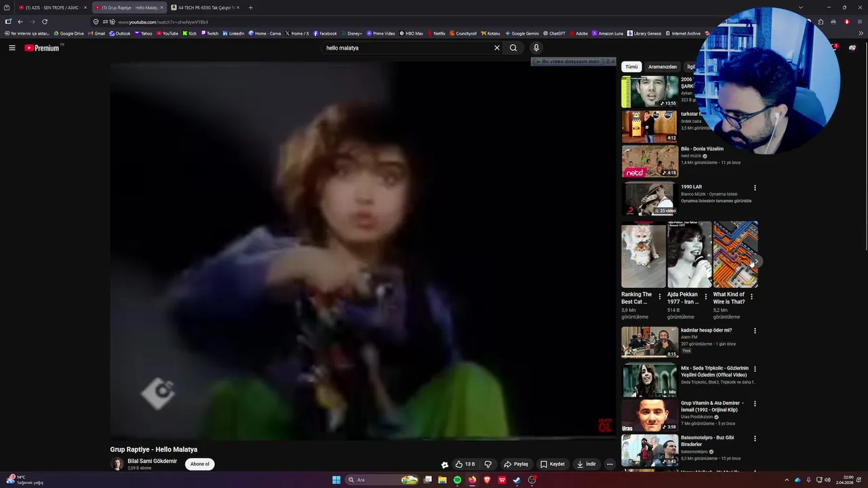This screenshot has height=488, width=868.
Task: Open options for What Kind of Wire short
Action: click(751, 296)
